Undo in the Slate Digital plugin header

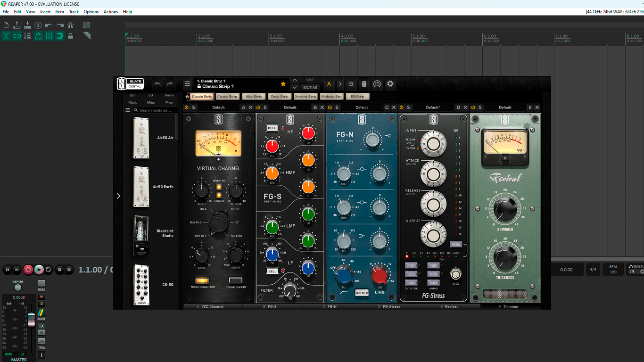pos(157,84)
